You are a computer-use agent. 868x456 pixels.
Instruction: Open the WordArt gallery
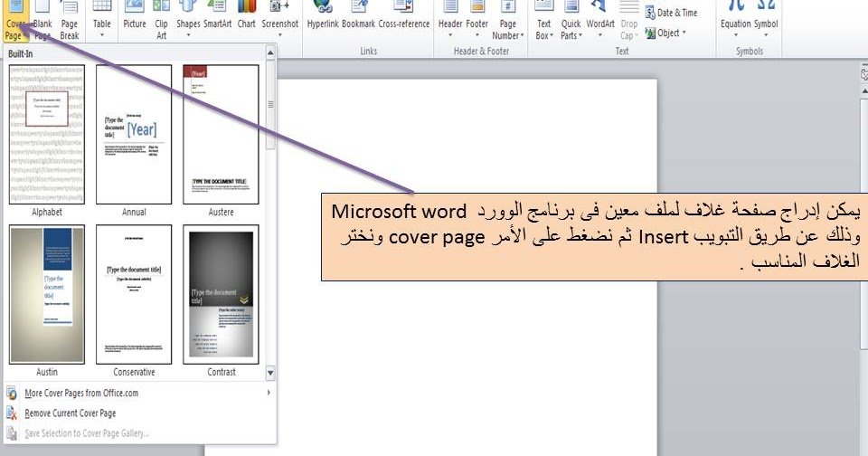(x=600, y=21)
